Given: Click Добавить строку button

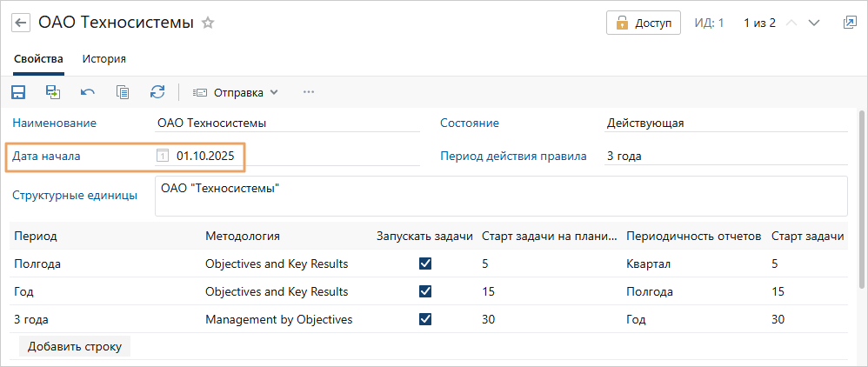Looking at the screenshot, I should [75, 346].
